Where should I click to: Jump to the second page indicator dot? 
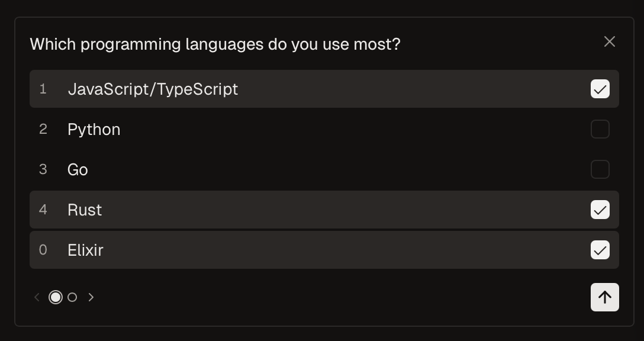[x=72, y=297]
